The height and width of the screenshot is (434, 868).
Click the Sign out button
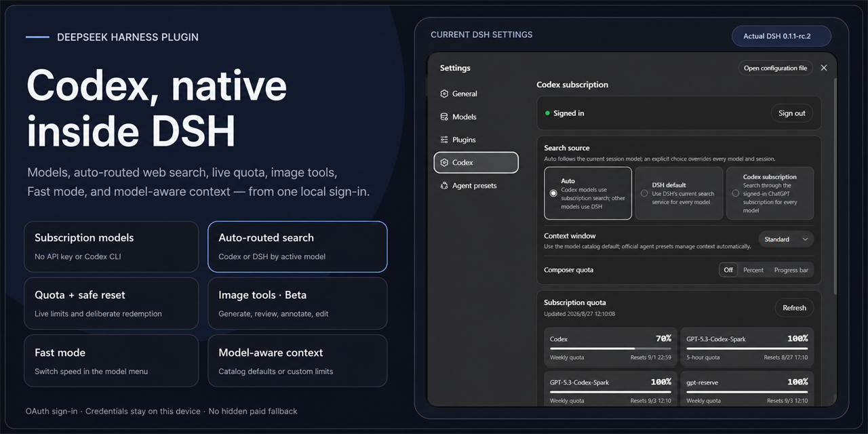pos(791,113)
